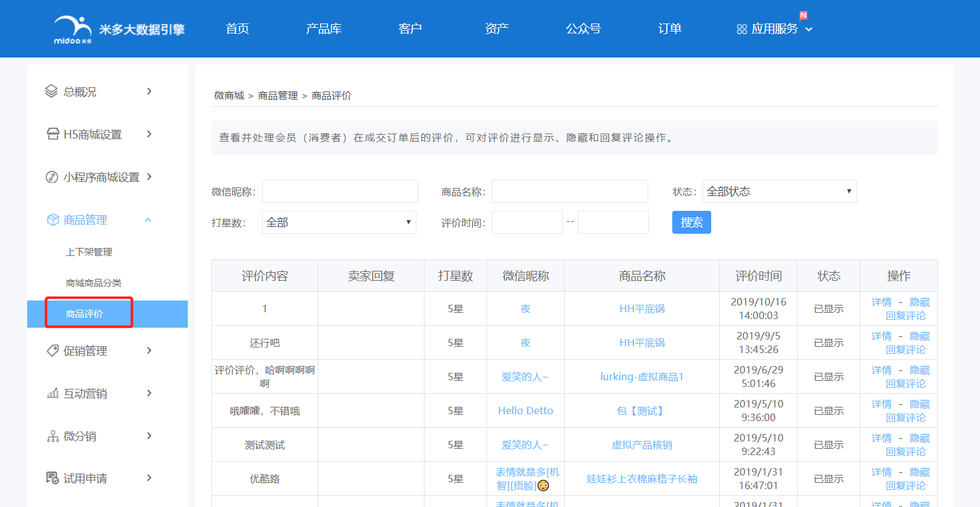
Task: Click 回复评论 for 哦嚯嚯，不错哦 review
Action: [906, 418]
